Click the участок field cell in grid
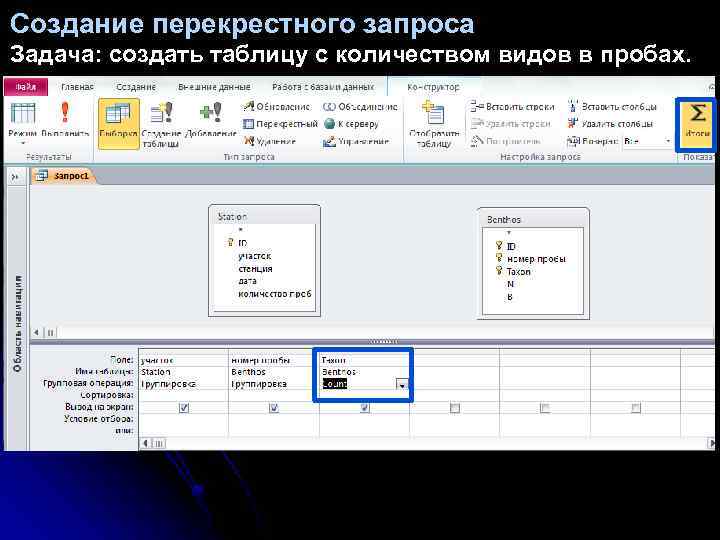 tap(183, 360)
